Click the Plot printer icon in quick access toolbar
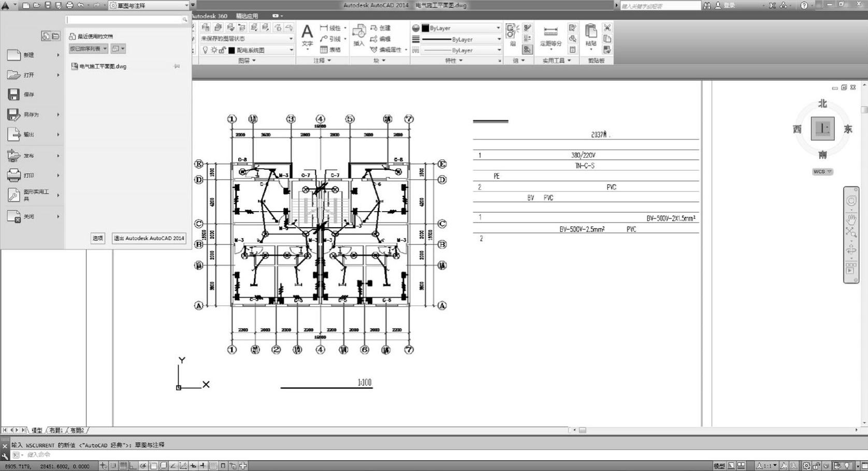This screenshot has height=471, width=868. point(69,5)
